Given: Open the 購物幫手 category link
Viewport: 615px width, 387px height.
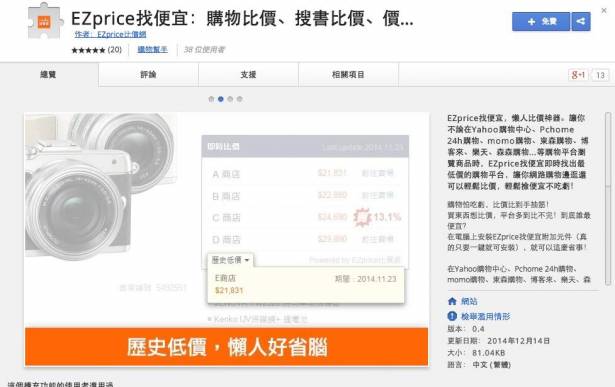Looking at the screenshot, I should [x=153, y=50].
